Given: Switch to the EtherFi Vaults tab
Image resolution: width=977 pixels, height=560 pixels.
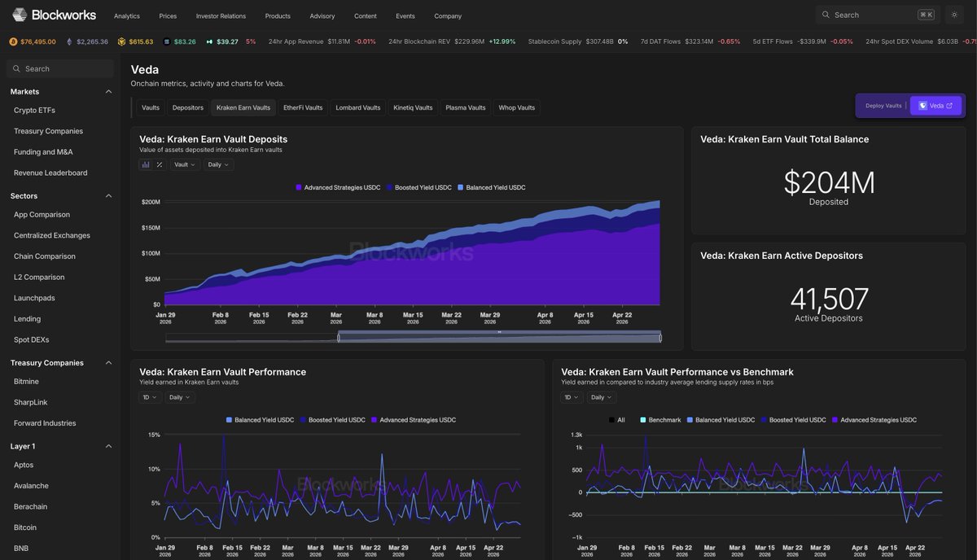Looking at the screenshot, I should pyautogui.click(x=303, y=107).
